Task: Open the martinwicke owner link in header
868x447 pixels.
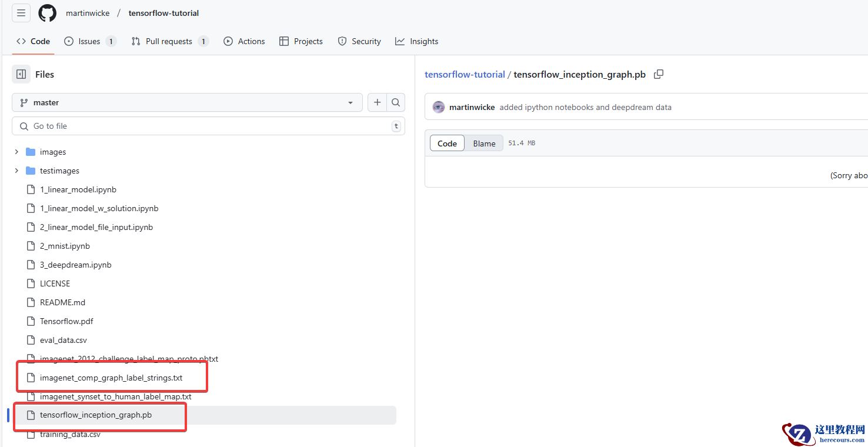Action: [x=88, y=13]
